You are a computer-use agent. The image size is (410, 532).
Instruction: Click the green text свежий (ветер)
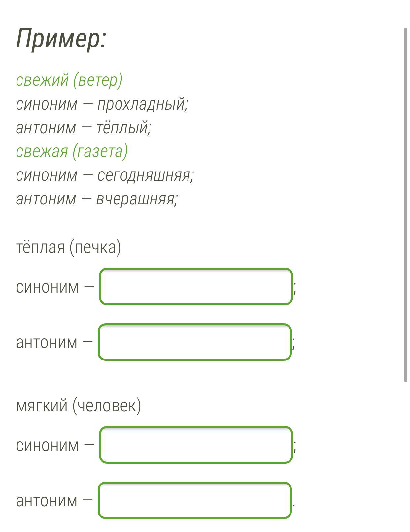coord(69,80)
